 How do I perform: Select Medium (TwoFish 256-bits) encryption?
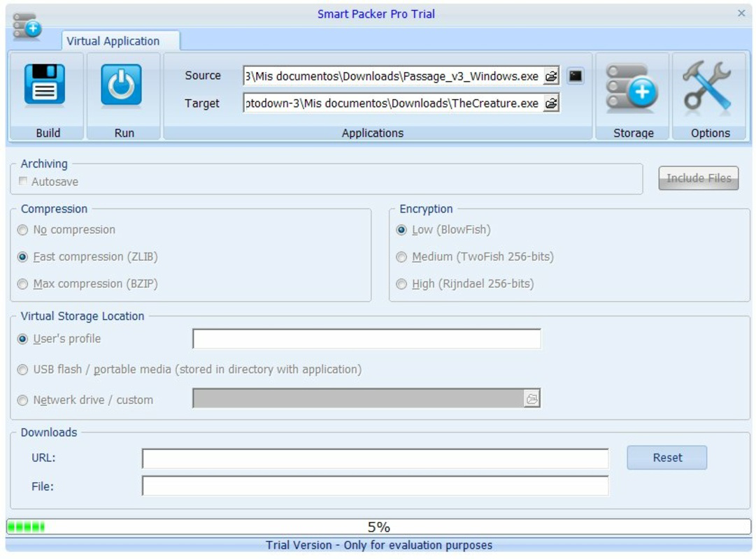click(401, 256)
